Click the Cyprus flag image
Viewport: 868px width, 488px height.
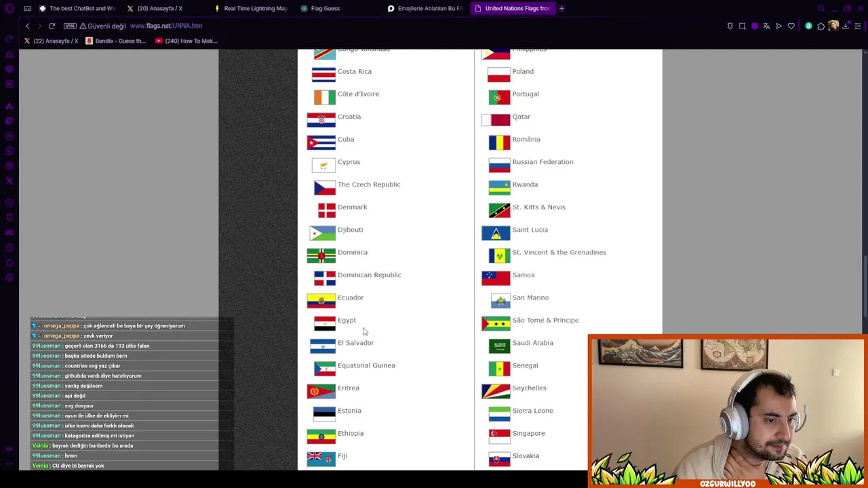[x=323, y=165]
